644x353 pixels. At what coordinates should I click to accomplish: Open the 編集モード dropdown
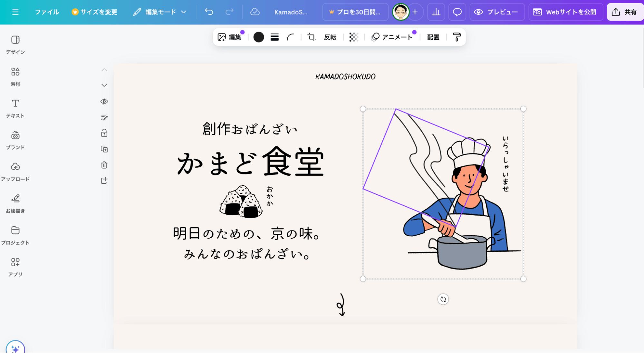tap(159, 12)
